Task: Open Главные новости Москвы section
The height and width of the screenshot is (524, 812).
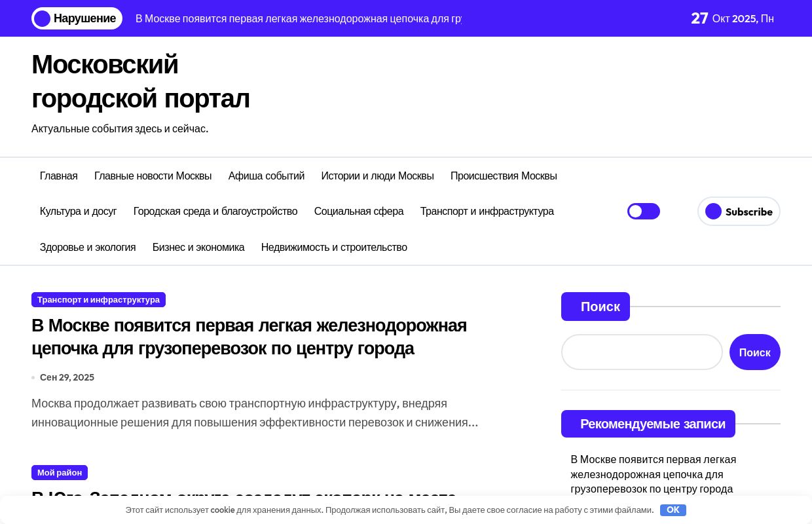Action: [x=153, y=176]
